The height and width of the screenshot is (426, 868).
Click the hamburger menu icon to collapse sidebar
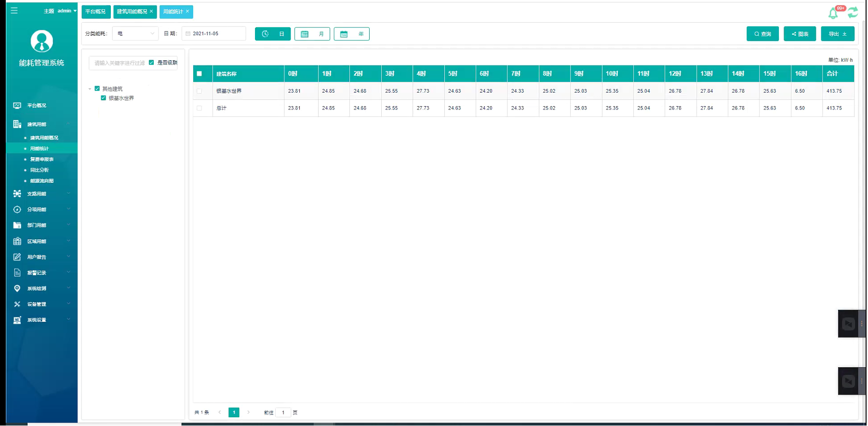pos(14,11)
